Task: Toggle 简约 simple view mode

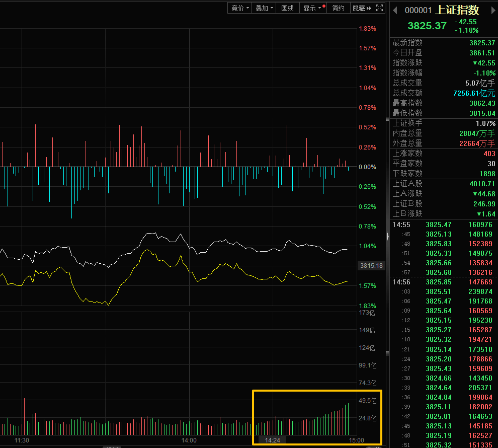Action: [x=339, y=8]
